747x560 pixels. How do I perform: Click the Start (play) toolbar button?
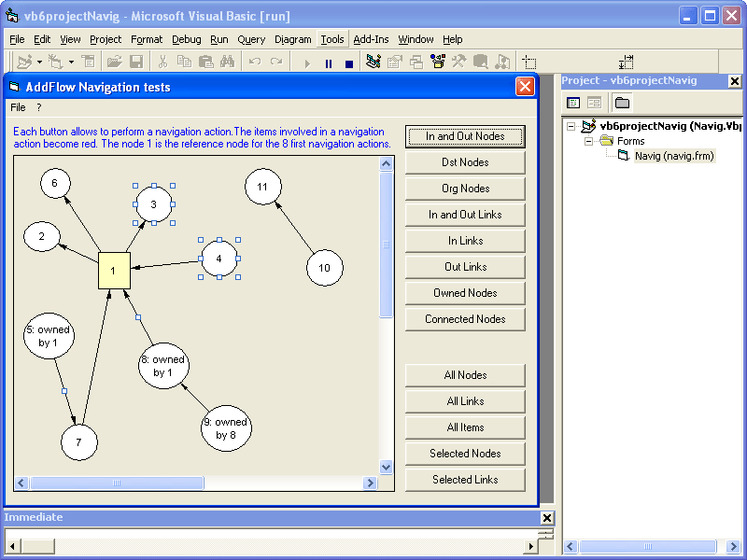[x=307, y=63]
